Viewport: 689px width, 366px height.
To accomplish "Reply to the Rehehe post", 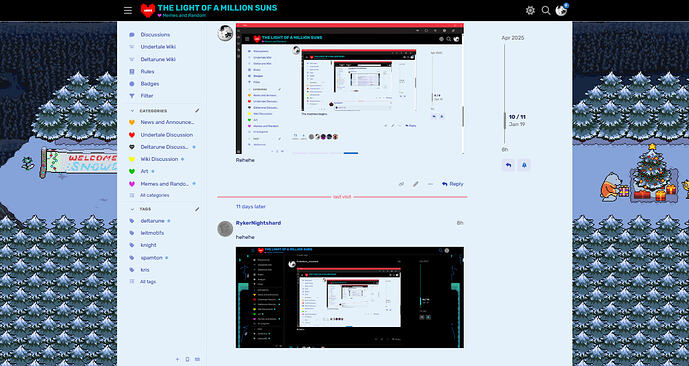I will pyautogui.click(x=453, y=184).
